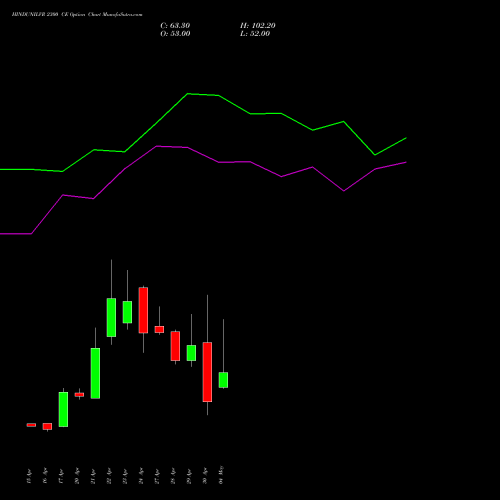Click the red candle for 28 Apr
Image resolution: width=500 pixels, height=500 pixels.
tap(175, 346)
